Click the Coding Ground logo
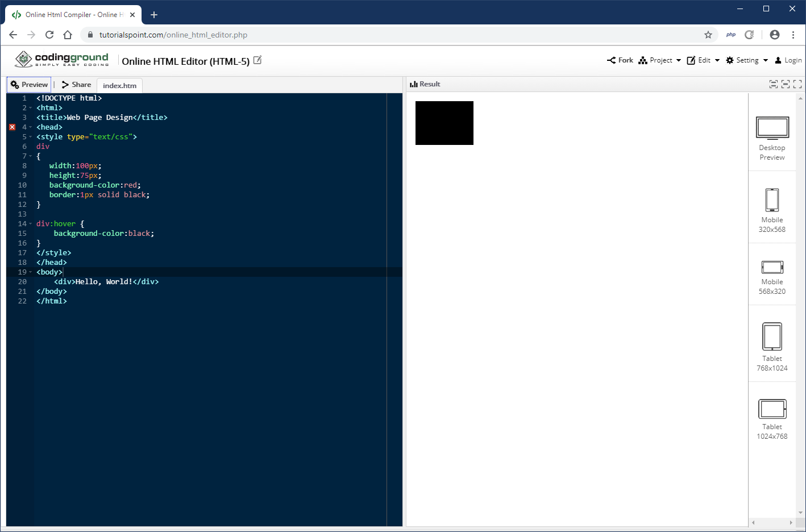Image resolution: width=806 pixels, height=532 pixels. pyautogui.click(x=61, y=59)
